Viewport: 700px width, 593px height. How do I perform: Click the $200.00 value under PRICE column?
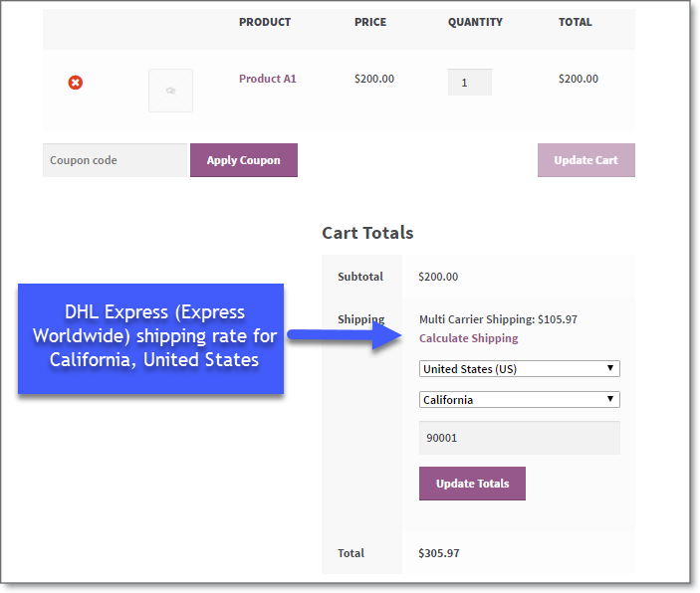pos(374,79)
